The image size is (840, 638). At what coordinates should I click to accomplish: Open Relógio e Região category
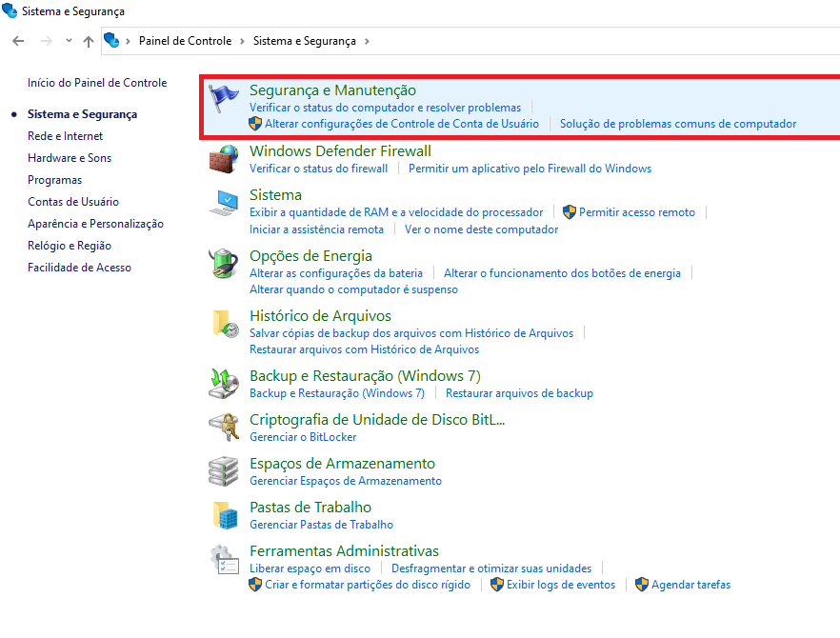(x=70, y=246)
